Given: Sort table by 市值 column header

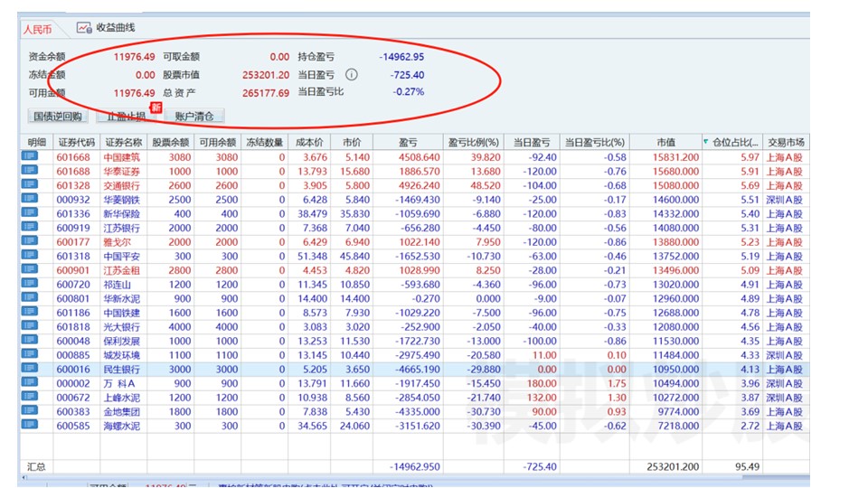Looking at the screenshot, I should 666,142.
